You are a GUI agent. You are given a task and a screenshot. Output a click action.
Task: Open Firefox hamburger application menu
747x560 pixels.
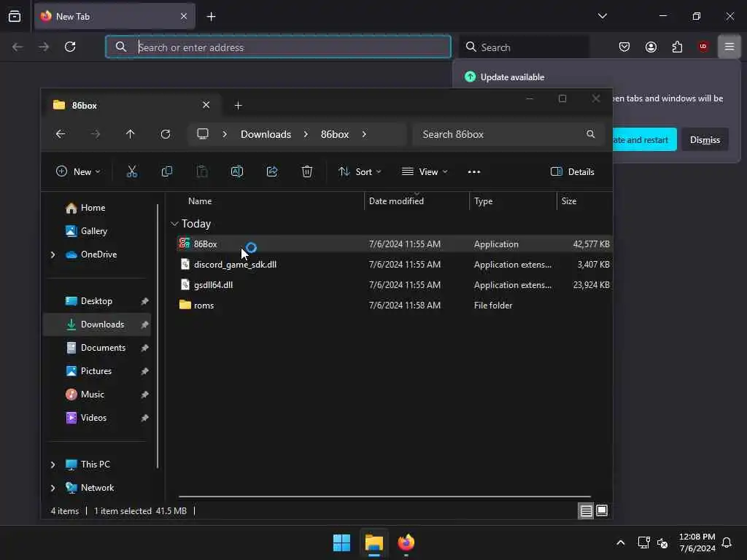pyautogui.click(x=729, y=47)
